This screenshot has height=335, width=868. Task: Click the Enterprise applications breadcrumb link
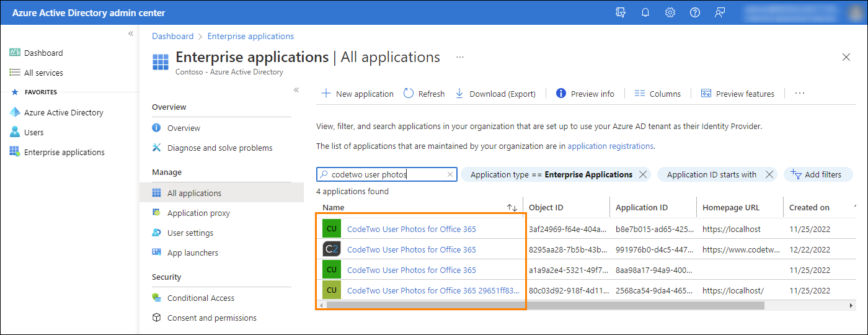point(250,36)
